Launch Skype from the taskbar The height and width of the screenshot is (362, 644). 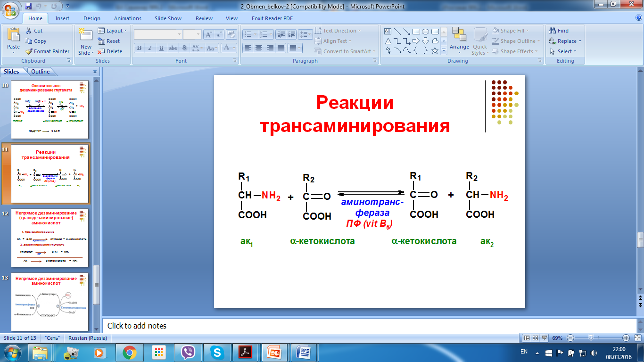217,352
